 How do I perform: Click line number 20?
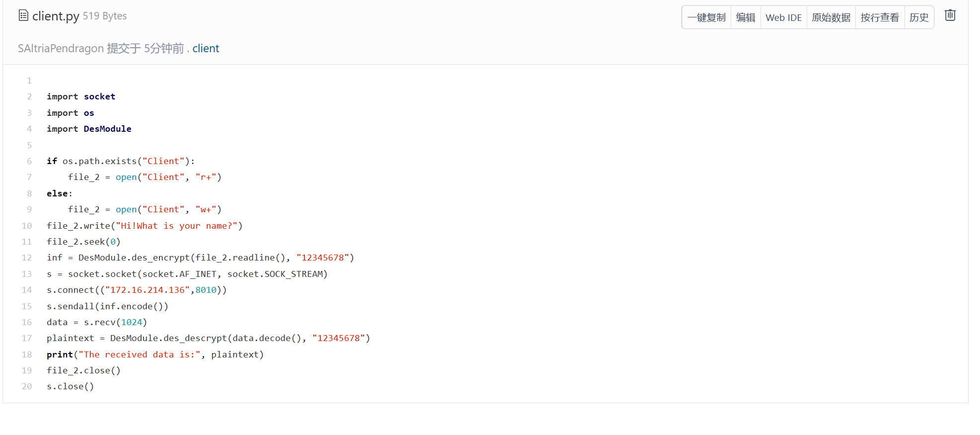coord(27,386)
